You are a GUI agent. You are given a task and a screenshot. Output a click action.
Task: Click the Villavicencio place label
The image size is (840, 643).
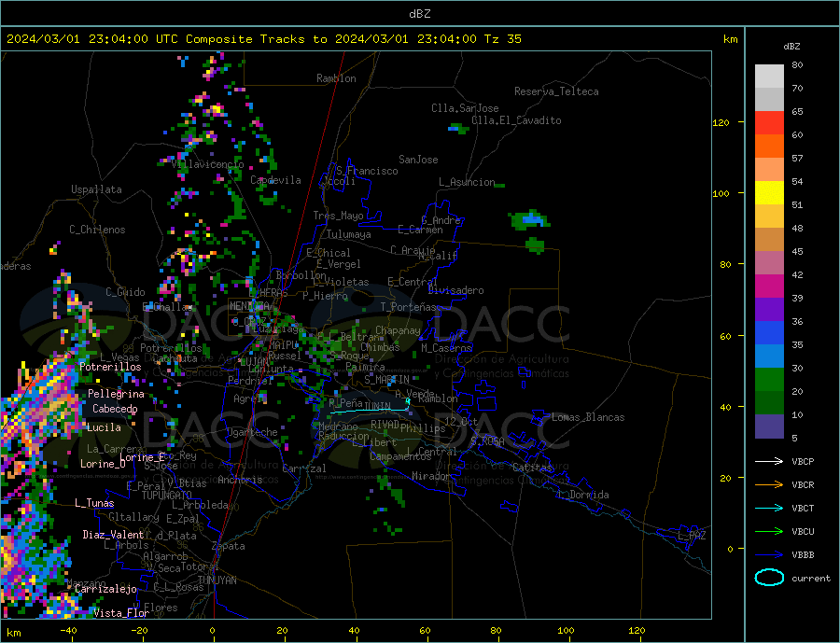207,164
